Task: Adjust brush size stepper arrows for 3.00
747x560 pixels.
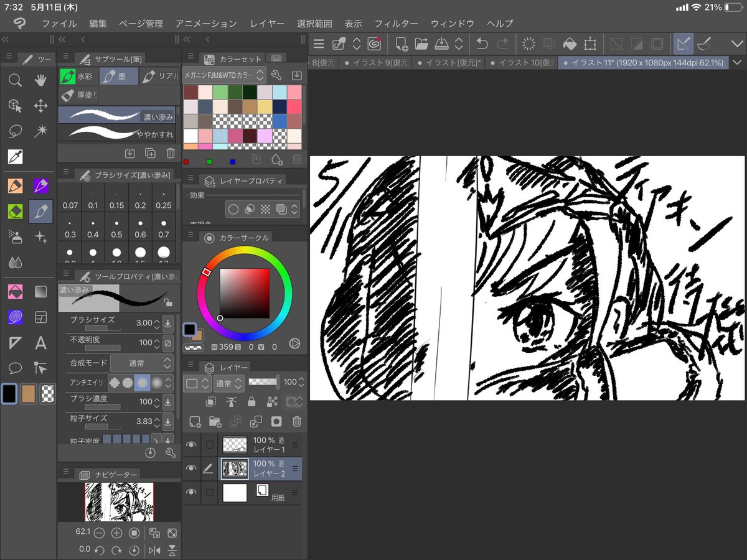Action: (157, 323)
